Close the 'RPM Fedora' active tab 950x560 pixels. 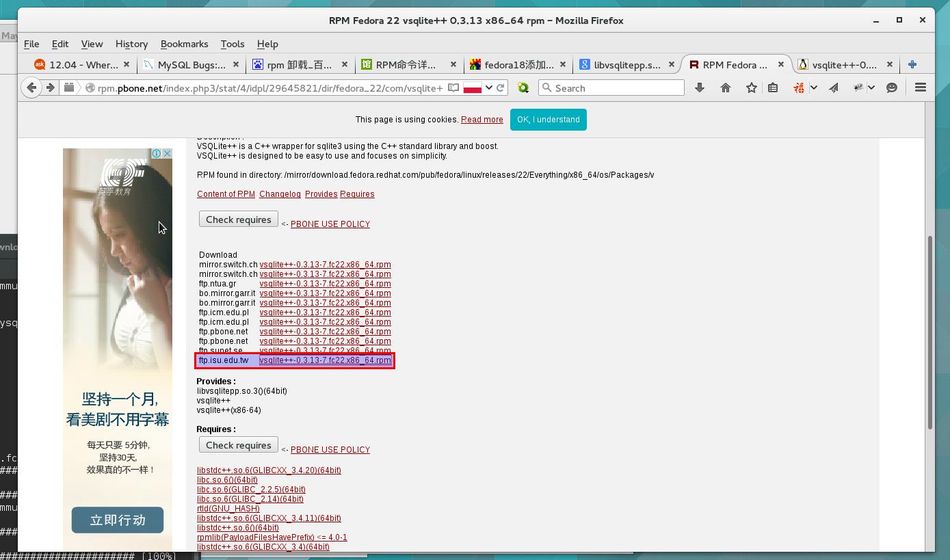click(x=780, y=64)
